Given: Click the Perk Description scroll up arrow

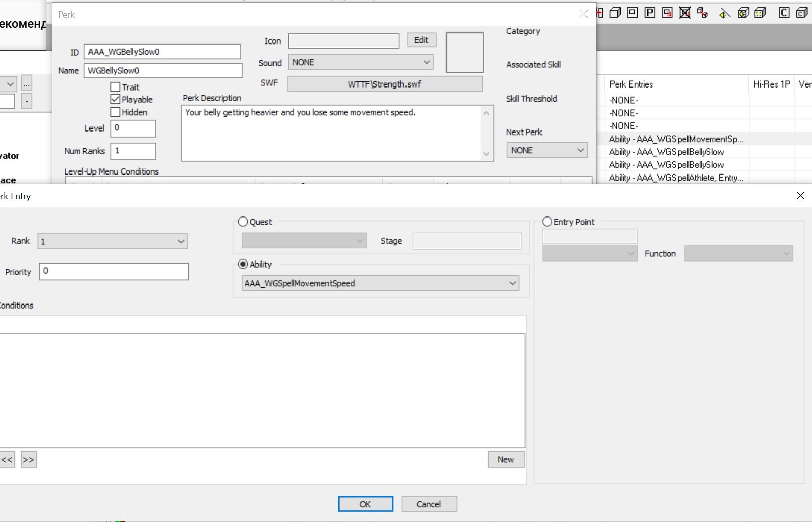Looking at the screenshot, I should pos(486,113).
